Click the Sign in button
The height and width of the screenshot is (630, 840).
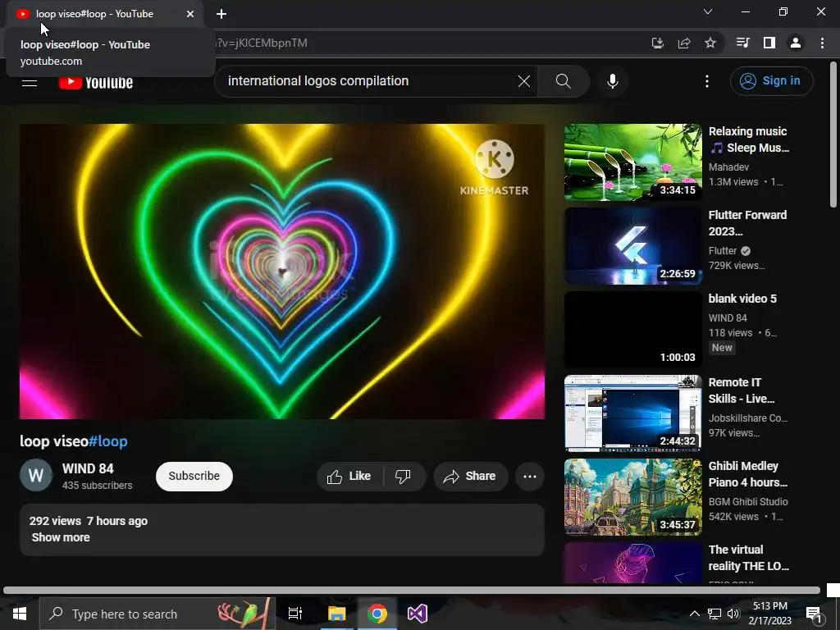(771, 81)
